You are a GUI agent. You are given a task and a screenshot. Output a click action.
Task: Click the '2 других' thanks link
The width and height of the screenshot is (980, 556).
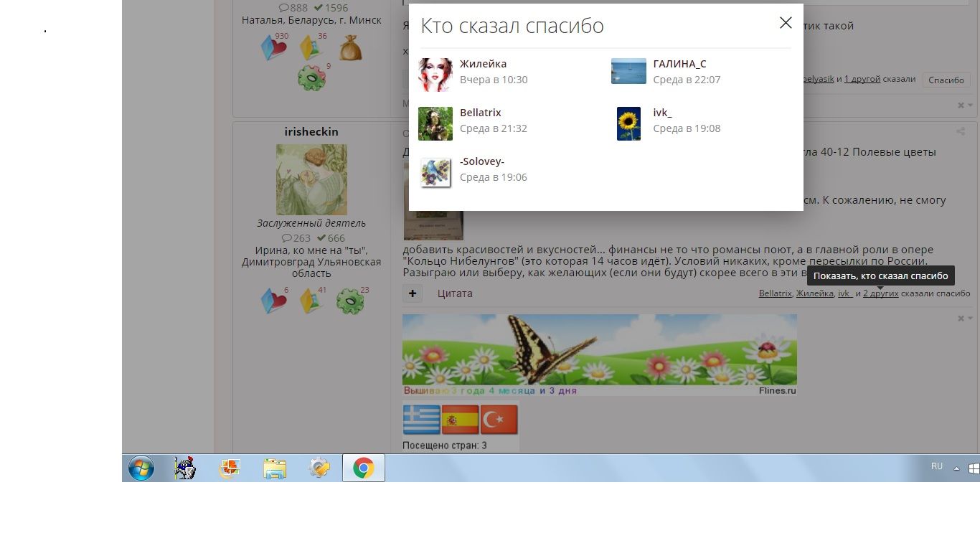tap(880, 293)
